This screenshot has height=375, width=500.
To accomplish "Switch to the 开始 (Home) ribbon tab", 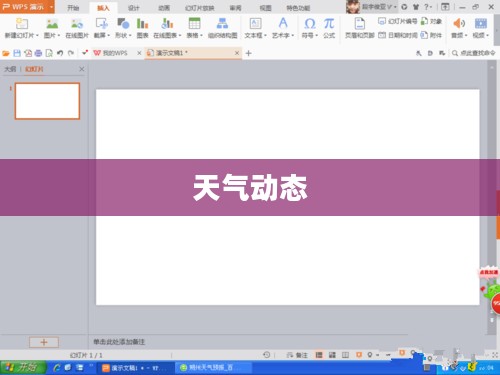I will point(73,8).
